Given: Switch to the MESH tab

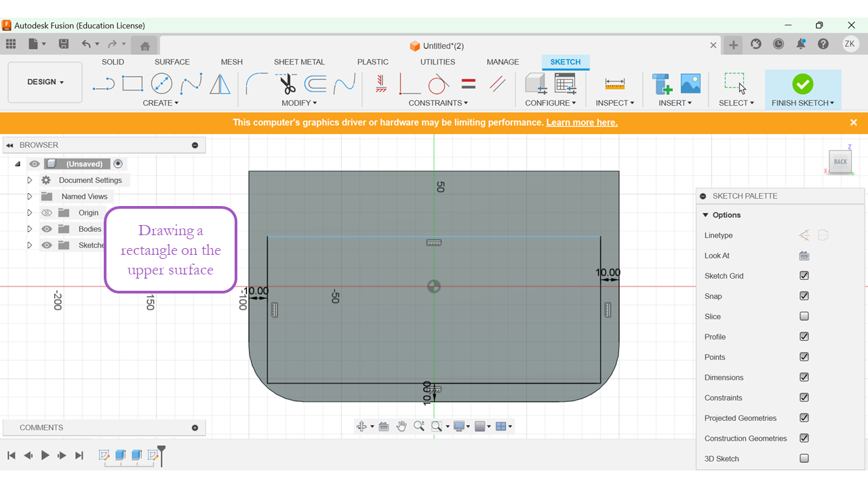Looking at the screenshot, I should point(232,62).
